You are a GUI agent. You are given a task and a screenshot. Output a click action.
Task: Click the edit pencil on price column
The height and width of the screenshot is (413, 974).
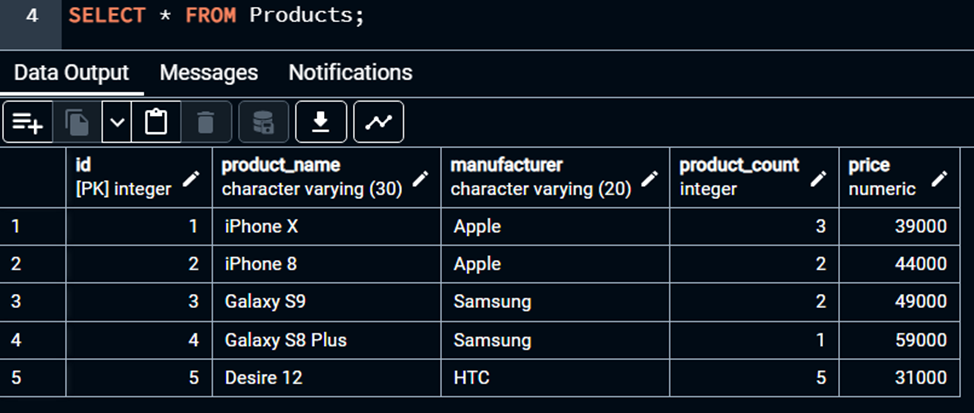(x=939, y=178)
